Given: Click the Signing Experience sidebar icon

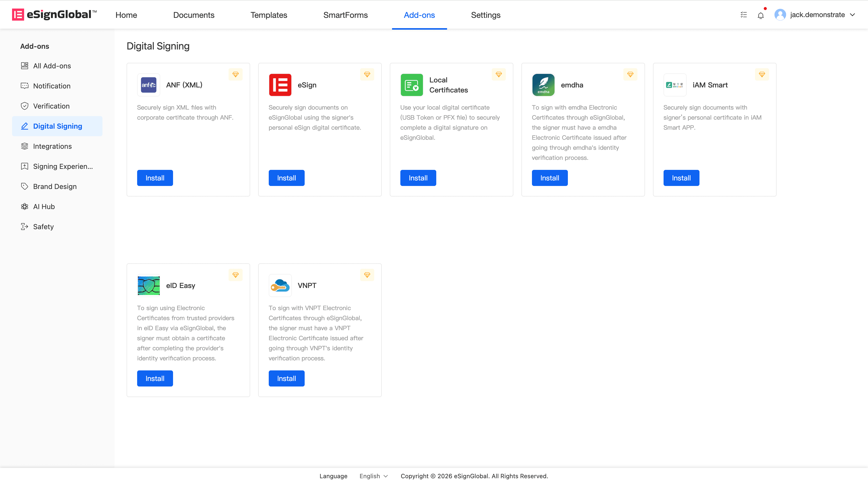Looking at the screenshot, I should tap(25, 166).
